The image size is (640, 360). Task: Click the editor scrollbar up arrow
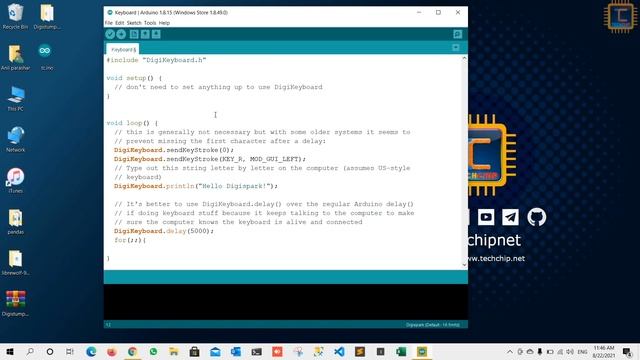point(464,58)
